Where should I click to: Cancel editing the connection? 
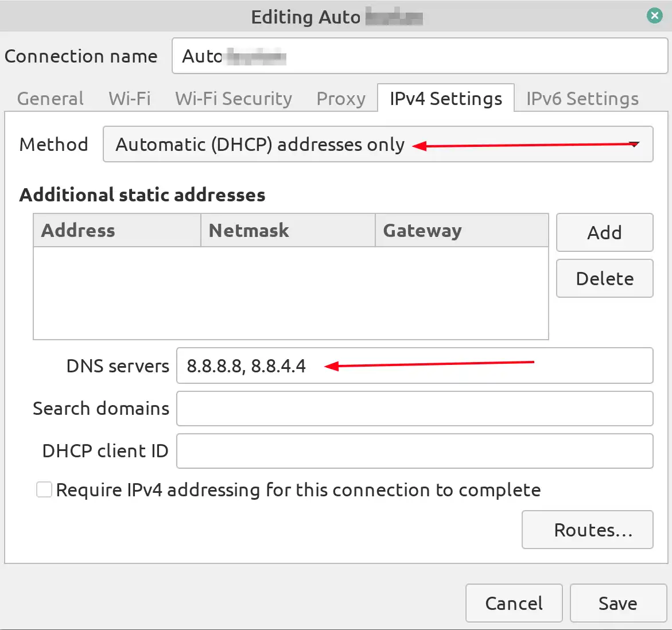pos(514,603)
